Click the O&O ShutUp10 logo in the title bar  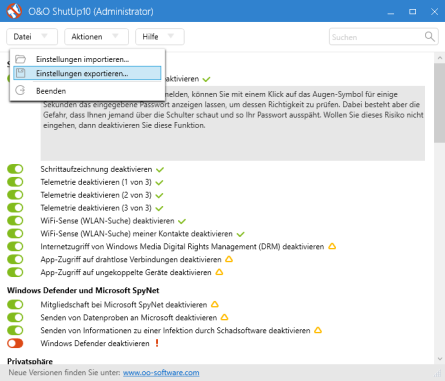[x=14, y=11]
